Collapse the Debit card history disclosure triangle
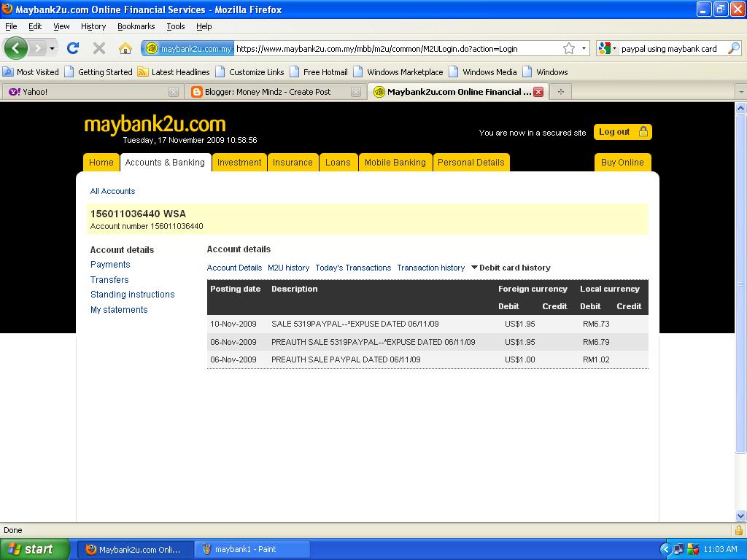This screenshot has height=560, width=747. [x=475, y=268]
